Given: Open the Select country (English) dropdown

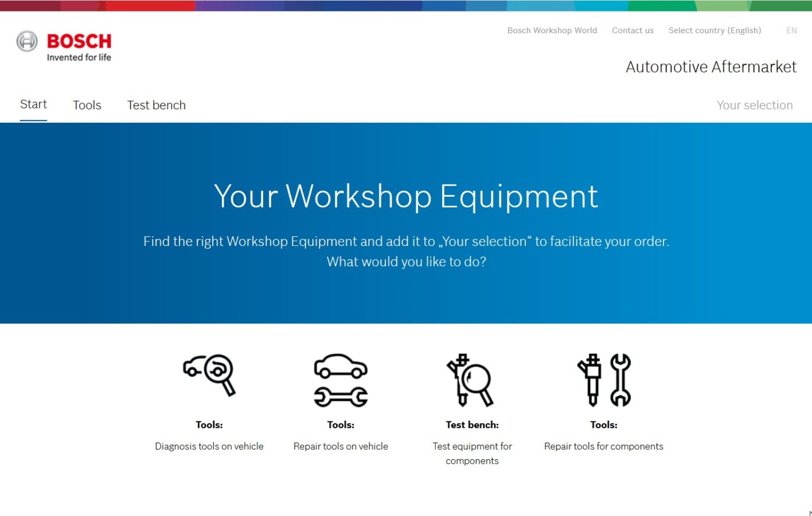Looking at the screenshot, I should pyautogui.click(x=715, y=30).
